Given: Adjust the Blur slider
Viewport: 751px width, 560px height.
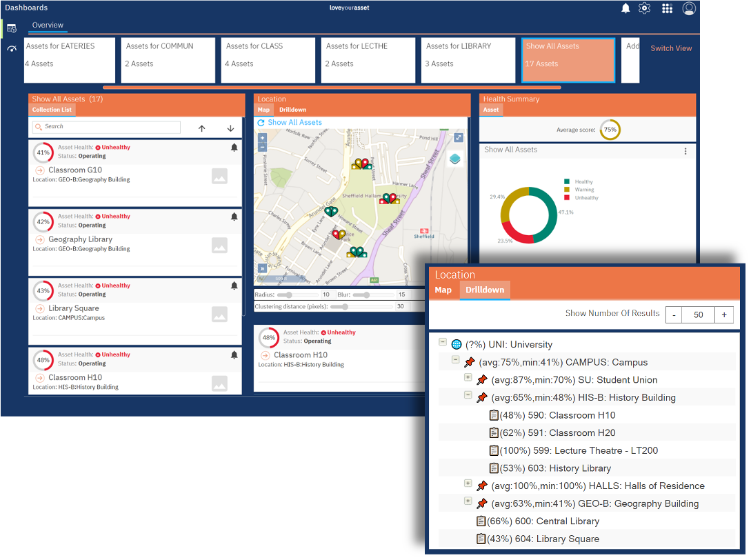Looking at the screenshot, I should pyautogui.click(x=374, y=295).
